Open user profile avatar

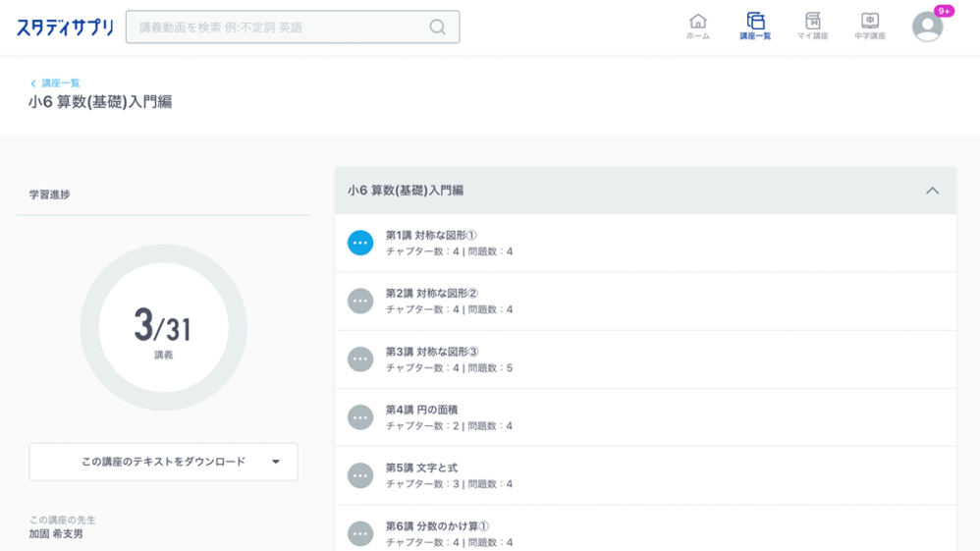pyautogui.click(x=927, y=28)
